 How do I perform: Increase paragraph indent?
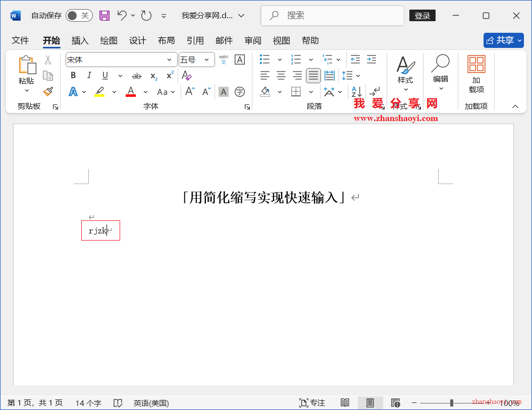click(x=371, y=60)
